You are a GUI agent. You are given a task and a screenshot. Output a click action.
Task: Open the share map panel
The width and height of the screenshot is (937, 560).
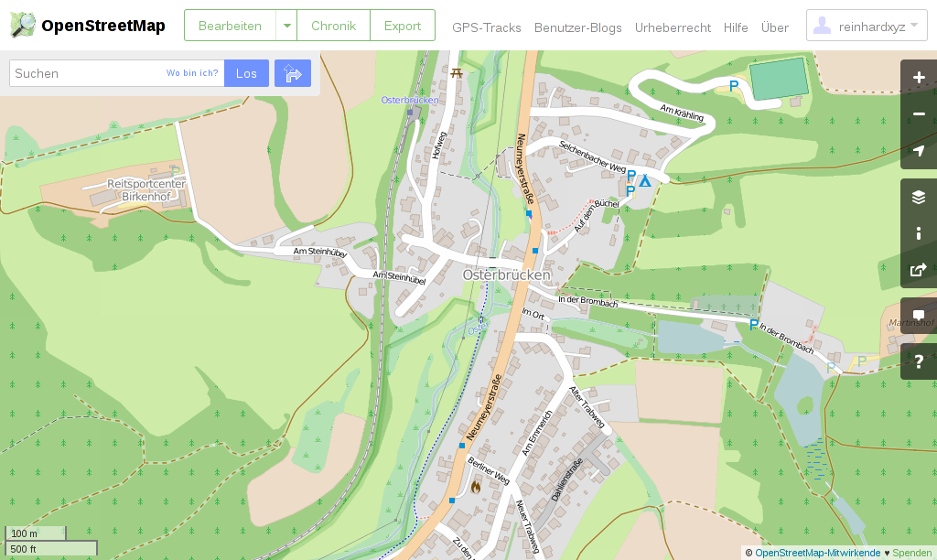919,270
